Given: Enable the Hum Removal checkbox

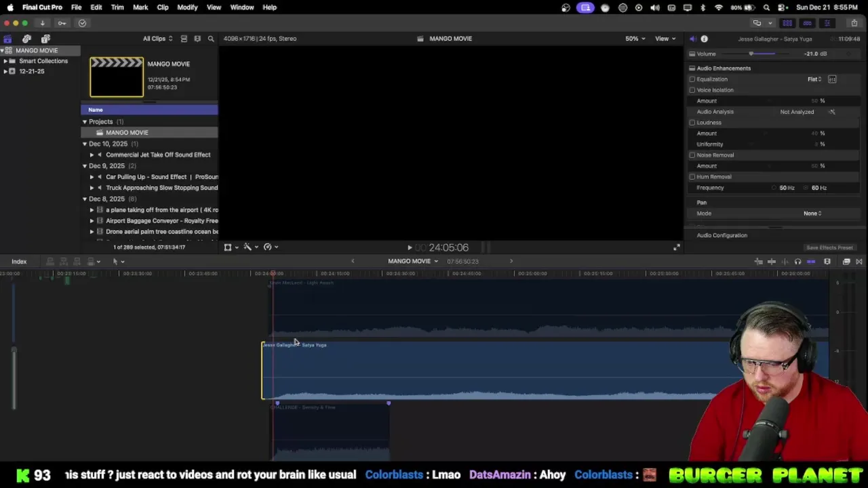Looking at the screenshot, I should tap(692, 177).
